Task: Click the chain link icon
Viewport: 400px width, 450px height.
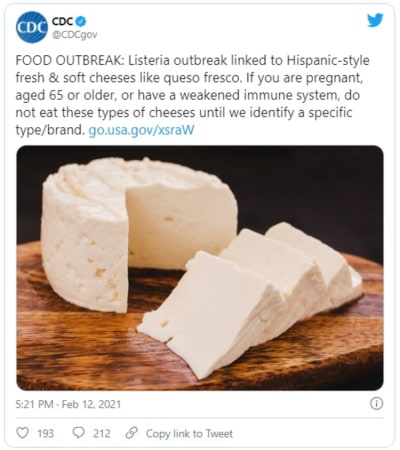Action: (x=132, y=433)
